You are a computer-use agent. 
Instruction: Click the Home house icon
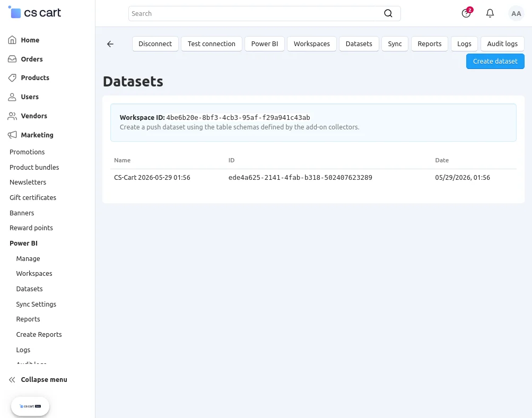coord(12,40)
